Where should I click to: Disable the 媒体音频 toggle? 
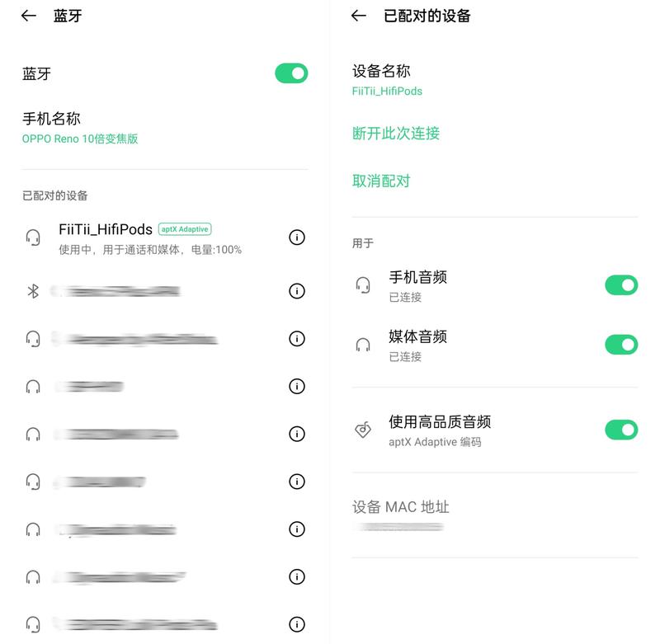pyautogui.click(x=621, y=345)
